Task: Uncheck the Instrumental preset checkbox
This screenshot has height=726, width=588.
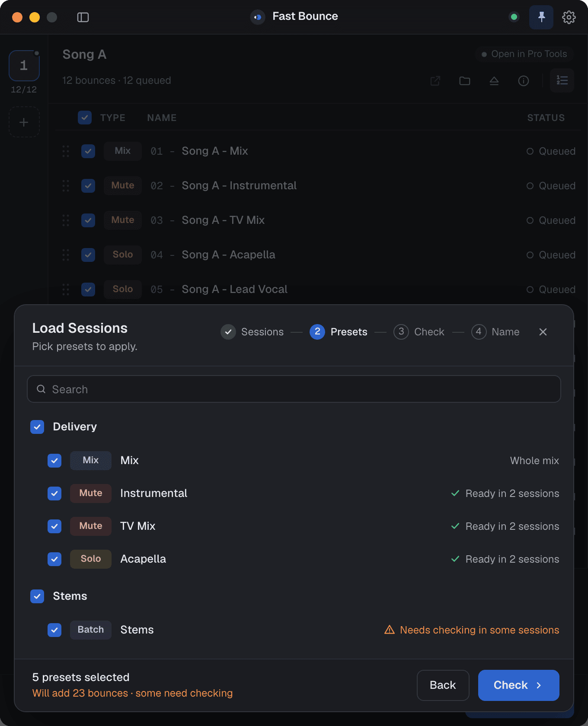Action: 54,494
